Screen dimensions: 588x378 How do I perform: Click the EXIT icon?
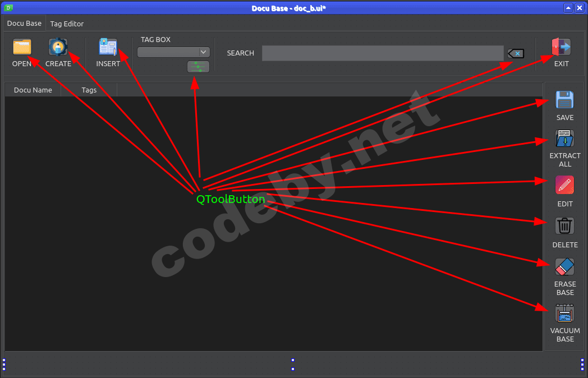point(562,47)
